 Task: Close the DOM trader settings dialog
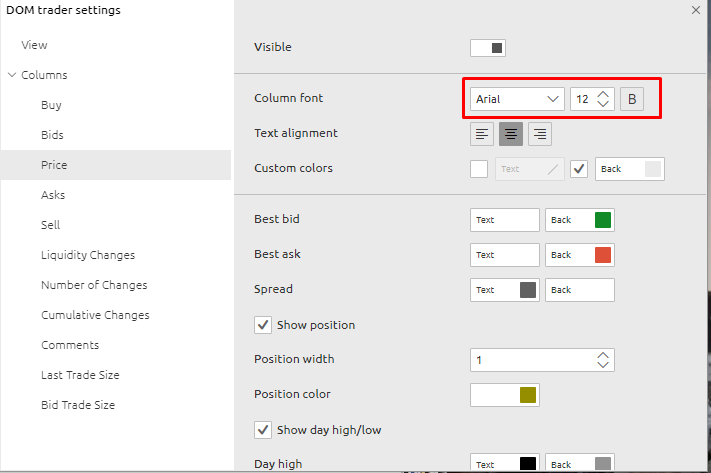pos(696,10)
